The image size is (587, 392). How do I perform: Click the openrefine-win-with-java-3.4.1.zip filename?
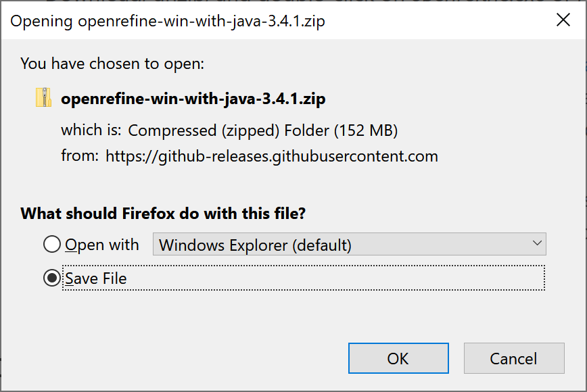pos(193,98)
